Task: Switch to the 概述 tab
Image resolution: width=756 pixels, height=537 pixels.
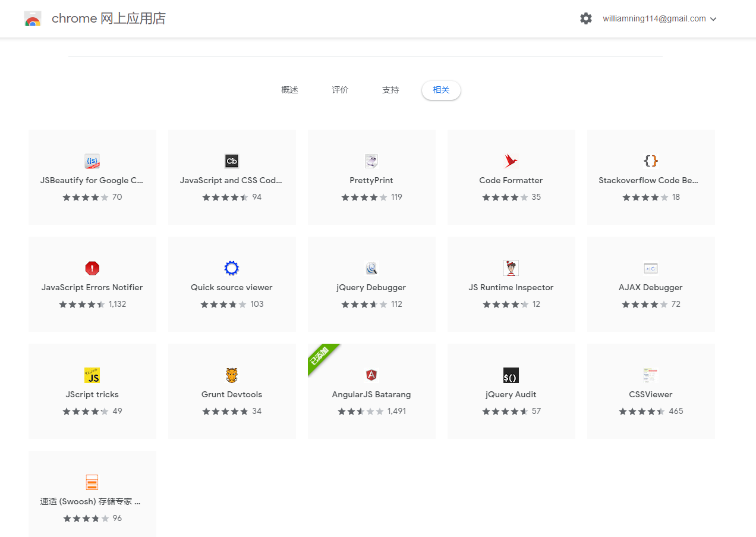Action: pyautogui.click(x=289, y=90)
